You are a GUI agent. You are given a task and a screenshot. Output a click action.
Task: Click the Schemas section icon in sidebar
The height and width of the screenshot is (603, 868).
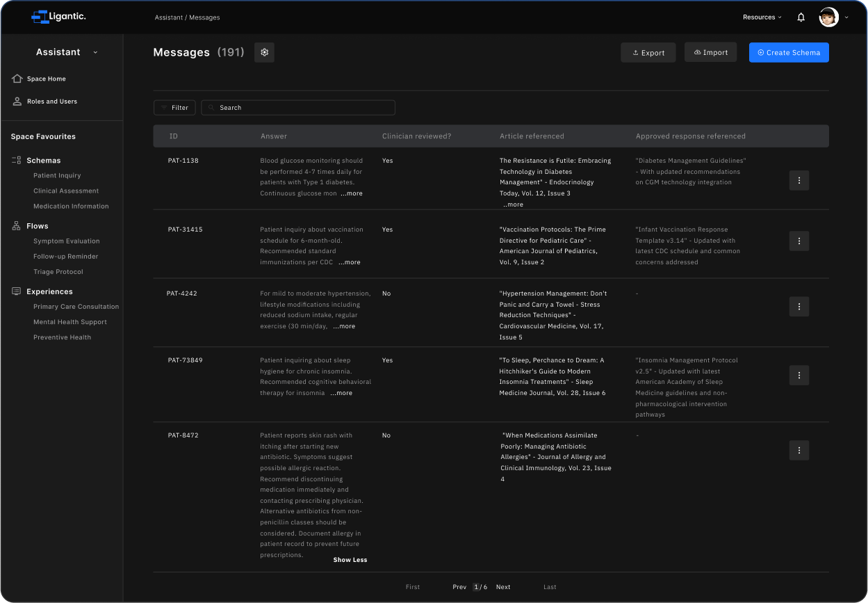tap(15, 160)
